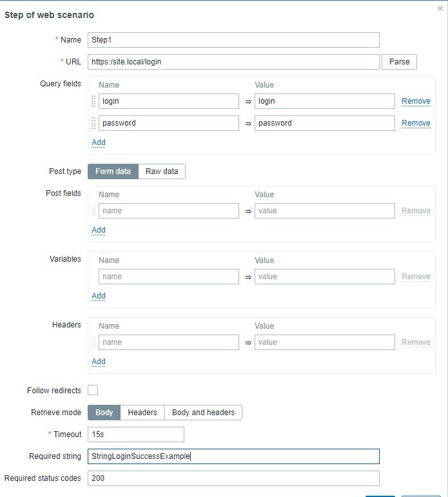Click drag handle in Post fields row
The height and width of the screenshot is (497, 448).
93,211
